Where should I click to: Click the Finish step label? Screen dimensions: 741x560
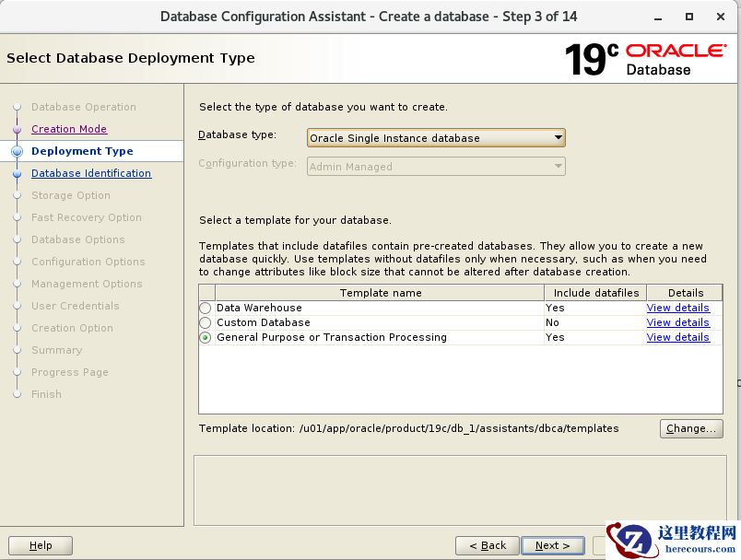pyautogui.click(x=46, y=394)
